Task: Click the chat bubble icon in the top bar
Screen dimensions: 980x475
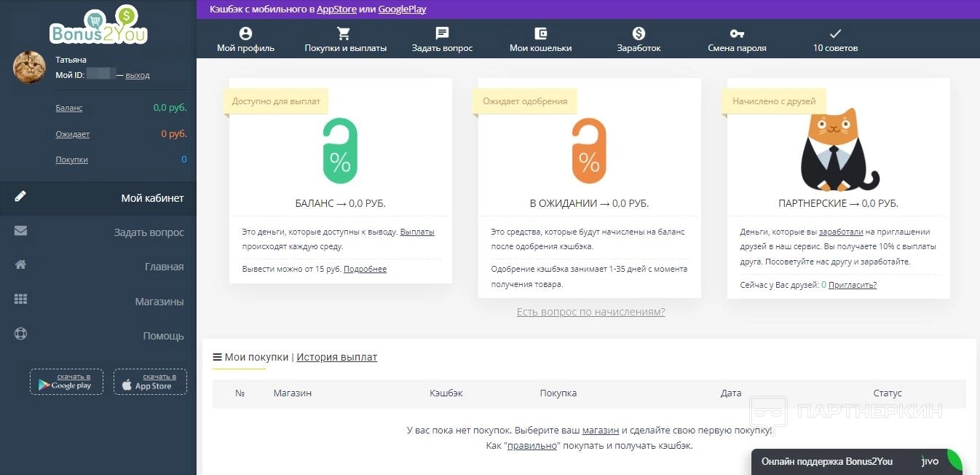Action: coord(442,34)
